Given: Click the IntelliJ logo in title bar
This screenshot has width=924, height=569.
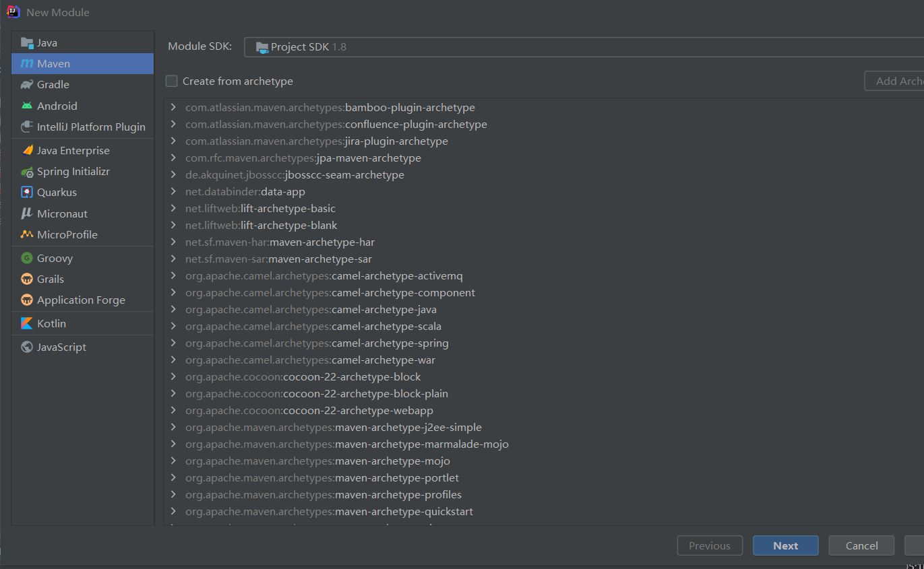Looking at the screenshot, I should [x=13, y=12].
